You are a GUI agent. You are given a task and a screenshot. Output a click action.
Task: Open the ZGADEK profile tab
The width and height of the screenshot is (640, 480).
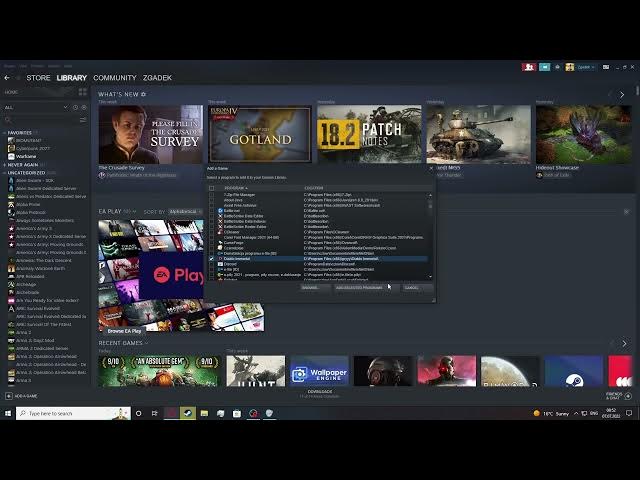tap(157, 78)
